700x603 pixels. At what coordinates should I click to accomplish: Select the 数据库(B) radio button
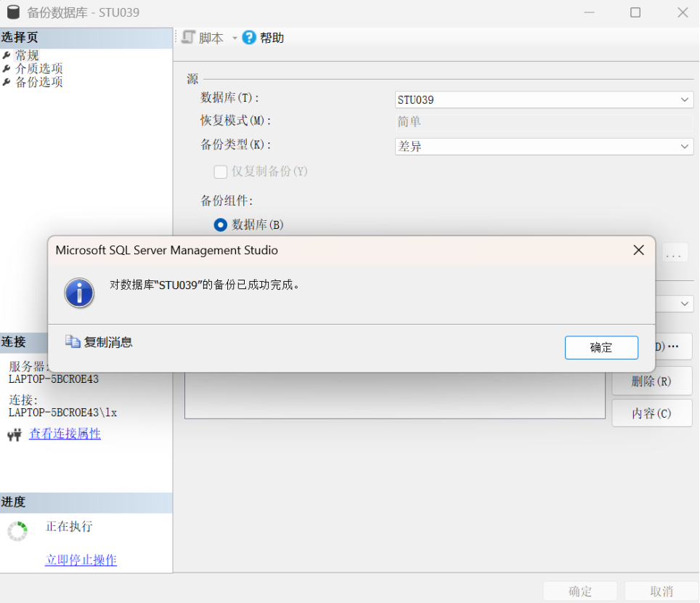221,224
